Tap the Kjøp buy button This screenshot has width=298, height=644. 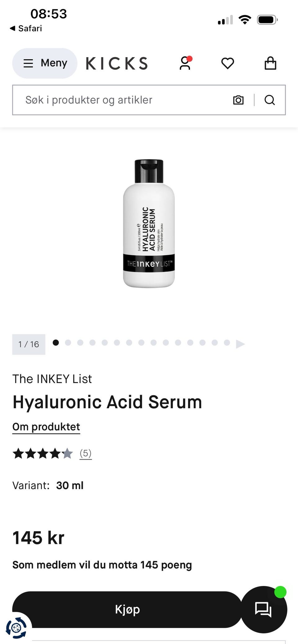click(x=127, y=609)
